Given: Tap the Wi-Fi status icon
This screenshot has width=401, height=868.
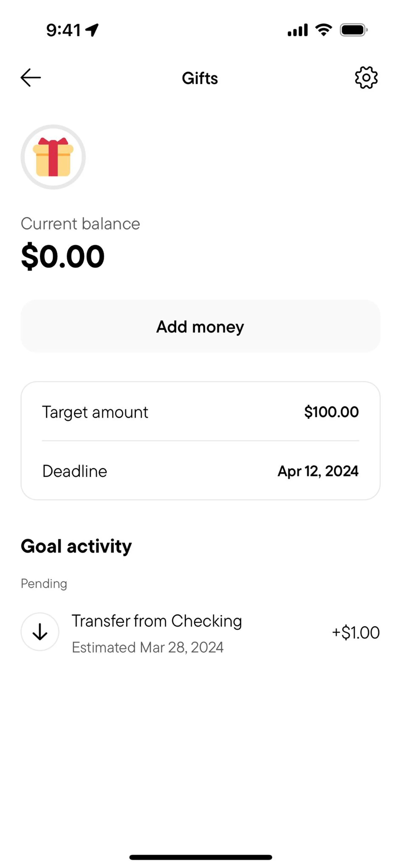Looking at the screenshot, I should 324,30.
